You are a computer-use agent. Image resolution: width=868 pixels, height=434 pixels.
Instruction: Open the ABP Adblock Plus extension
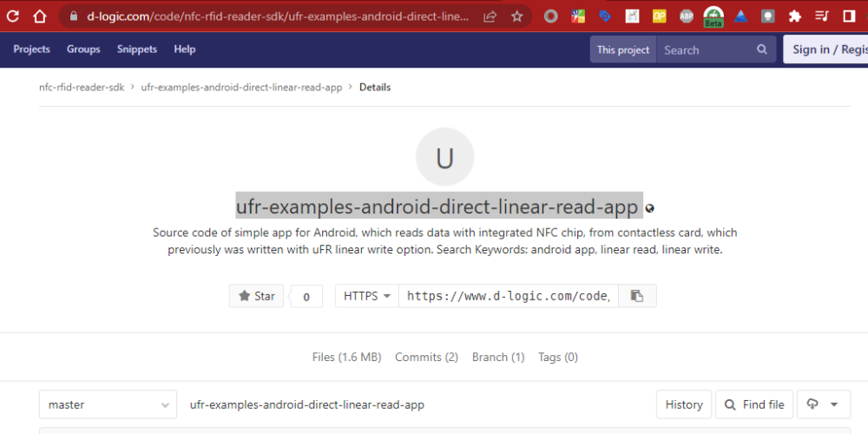[687, 16]
